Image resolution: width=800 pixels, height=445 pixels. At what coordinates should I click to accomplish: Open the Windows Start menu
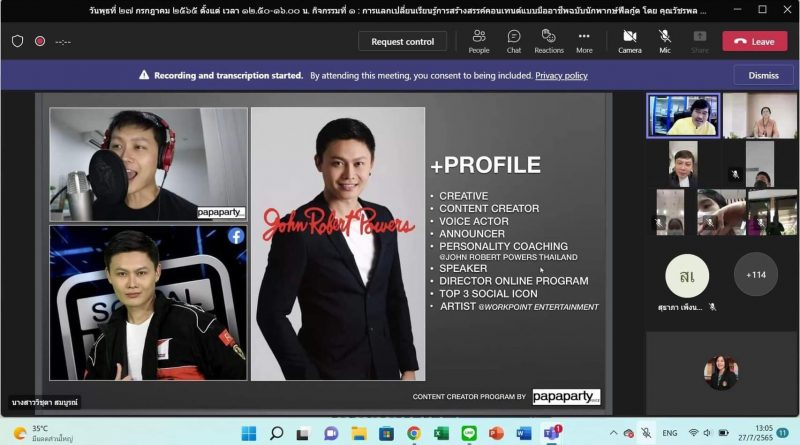(248, 433)
